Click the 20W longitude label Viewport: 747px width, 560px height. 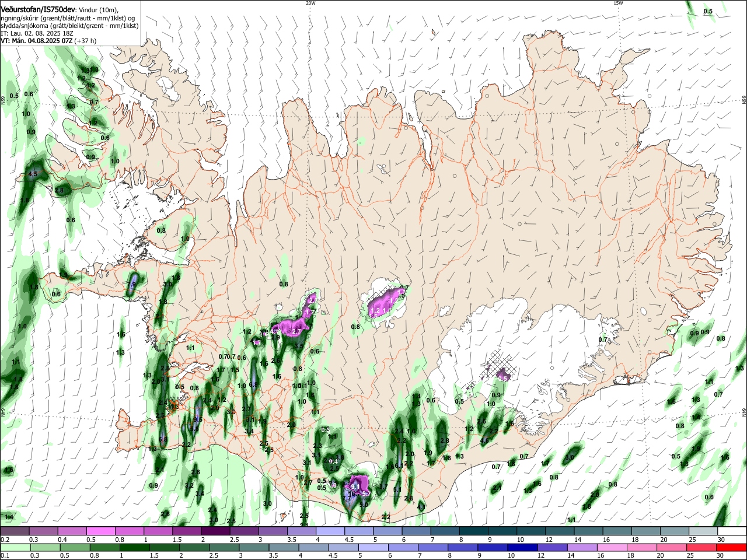310,3
